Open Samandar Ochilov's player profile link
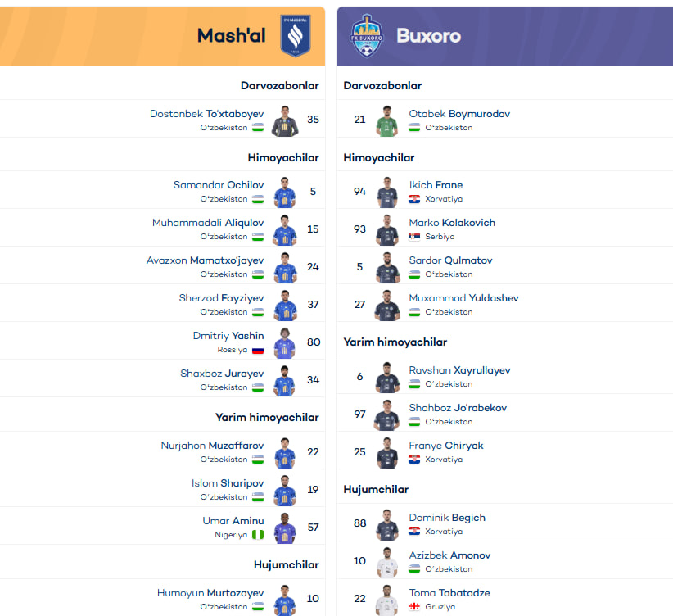This screenshot has height=616, width=673. 219,185
